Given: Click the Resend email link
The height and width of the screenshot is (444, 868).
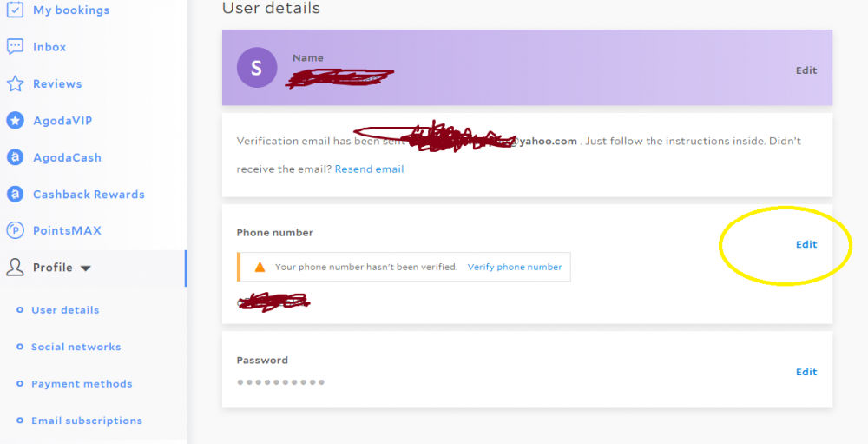Looking at the screenshot, I should coord(369,169).
